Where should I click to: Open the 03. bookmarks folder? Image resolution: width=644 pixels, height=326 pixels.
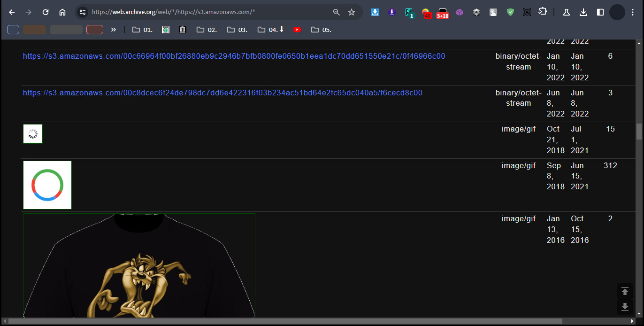pyautogui.click(x=237, y=30)
